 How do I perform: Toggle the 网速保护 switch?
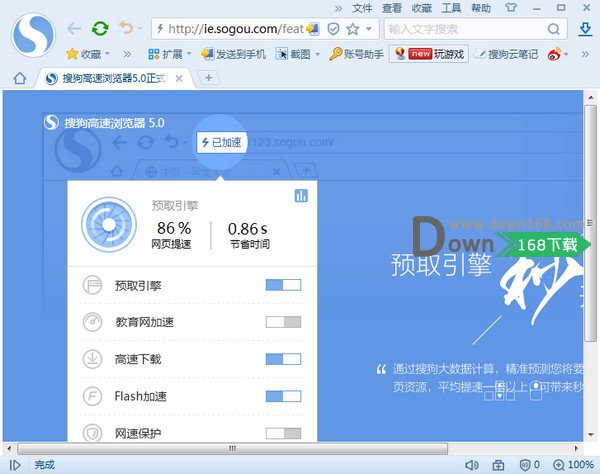click(284, 433)
